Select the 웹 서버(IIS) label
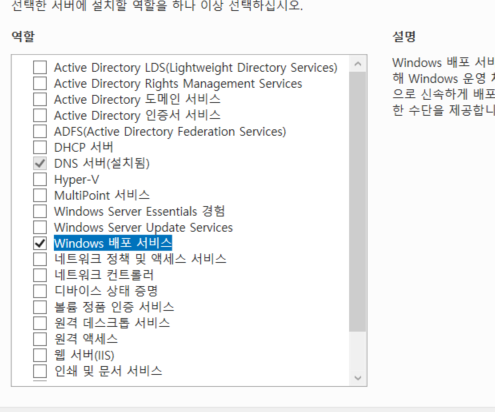 tap(84, 355)
